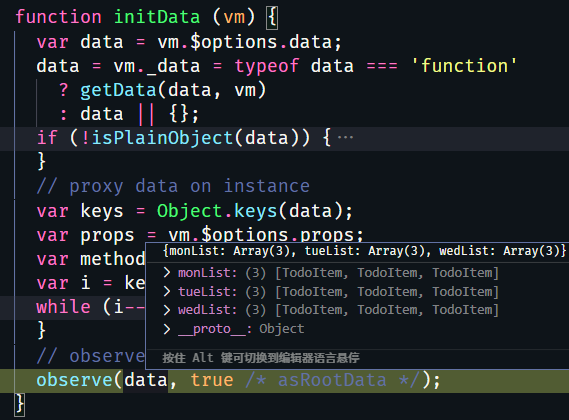
Task: Place cursor on the typeof keyword
Action: (x=267, y=66)
